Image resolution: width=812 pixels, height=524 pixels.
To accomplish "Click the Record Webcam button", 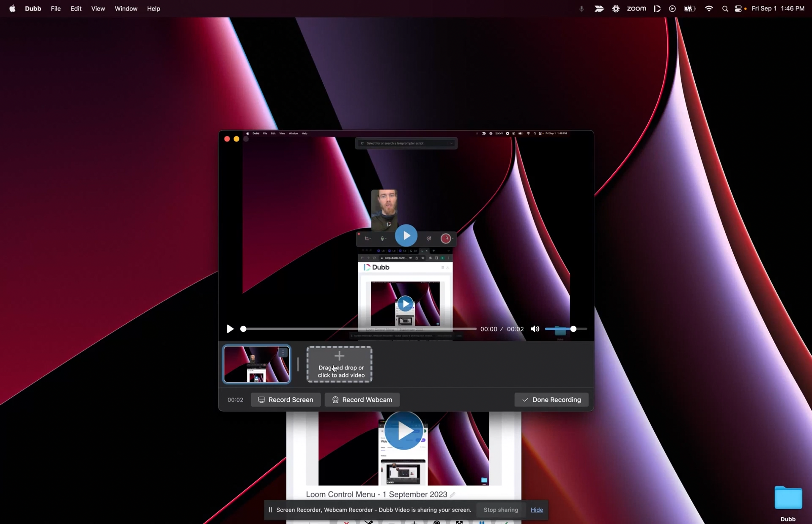I will (362, 400).
